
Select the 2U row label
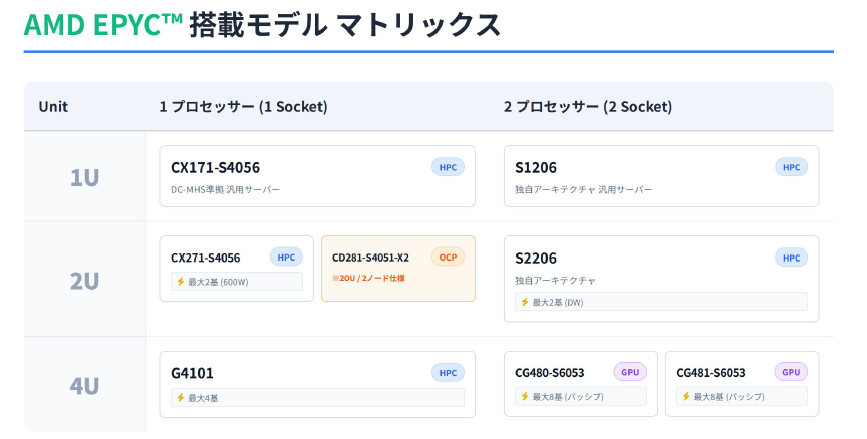tap(84, 281)
